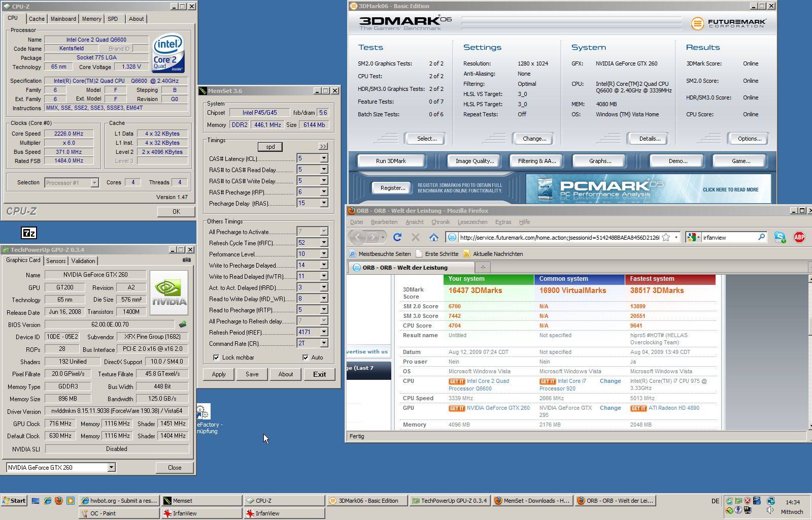Click the Filtering & AA... button
This screenshot has height=520, width=812.
coord(536,161)
